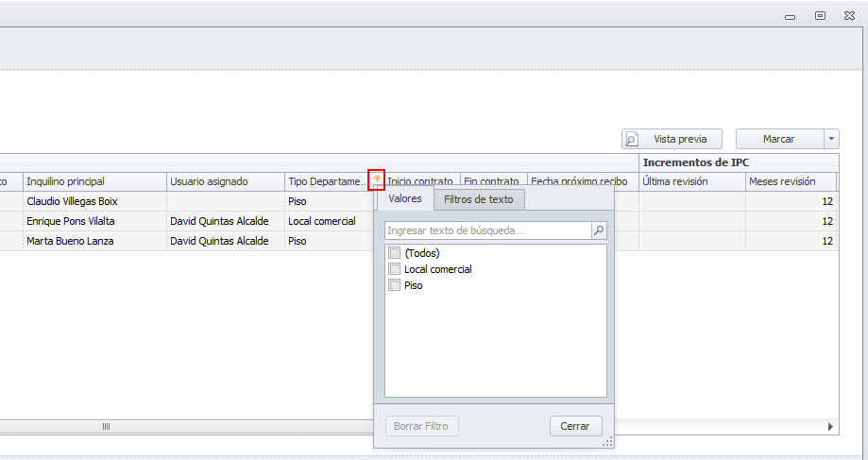
Task: Enable the Local comercial filter checkbox
Action: (395, 269)
